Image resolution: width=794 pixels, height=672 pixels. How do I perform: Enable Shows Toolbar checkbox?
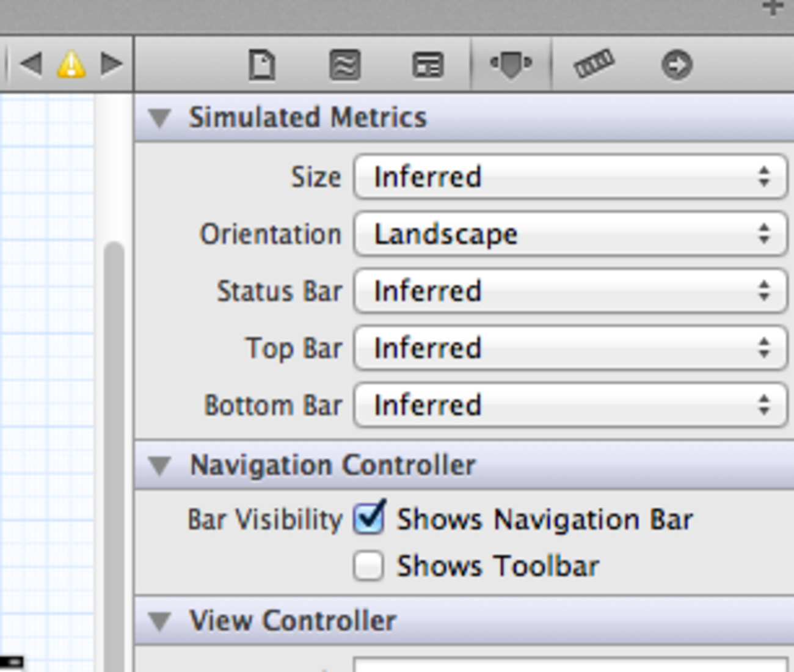(369, 566)
